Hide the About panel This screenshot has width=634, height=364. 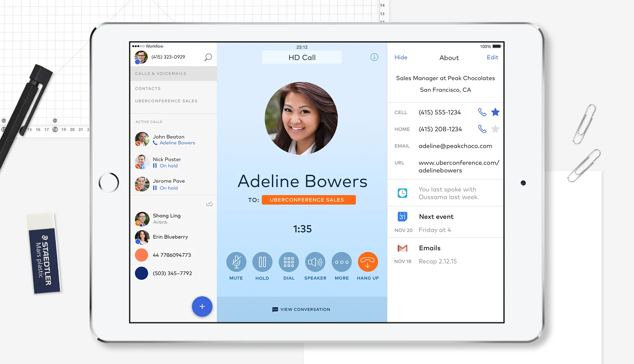pyautogui.click(x=401, y=57)
